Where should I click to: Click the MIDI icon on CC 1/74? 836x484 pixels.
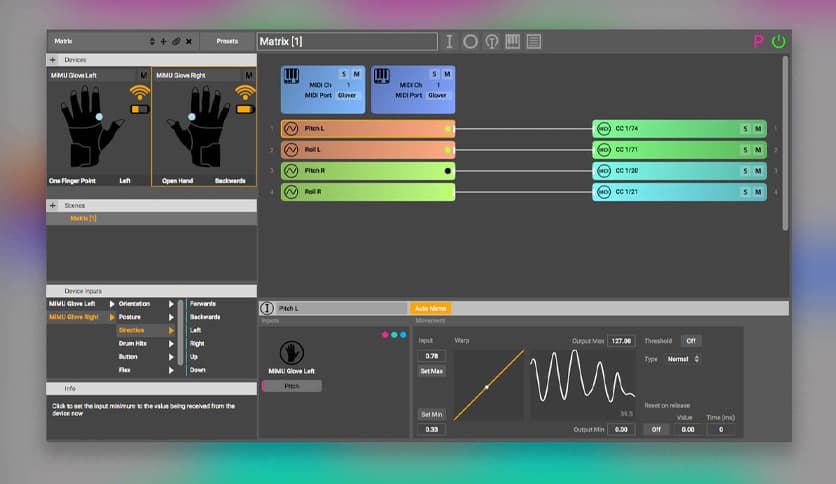[603, 129]
